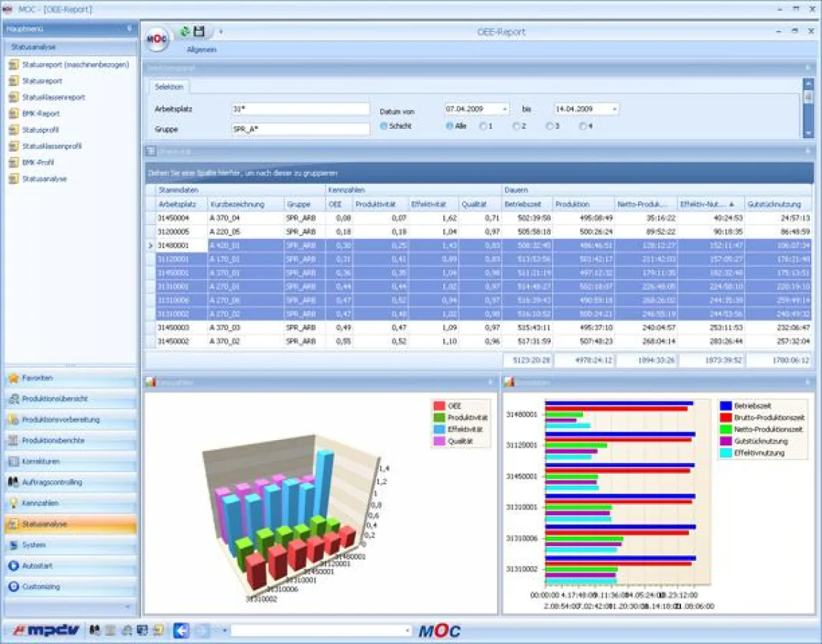822x644 pixels.
Task: Click the binoculars icon in bottom toolbar
Action: pos(95,630)
